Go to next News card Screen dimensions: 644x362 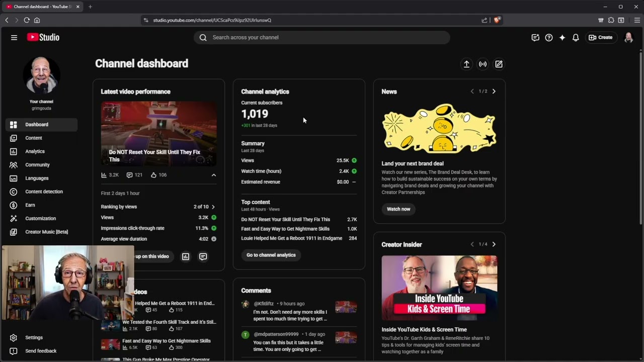[494, 92]
